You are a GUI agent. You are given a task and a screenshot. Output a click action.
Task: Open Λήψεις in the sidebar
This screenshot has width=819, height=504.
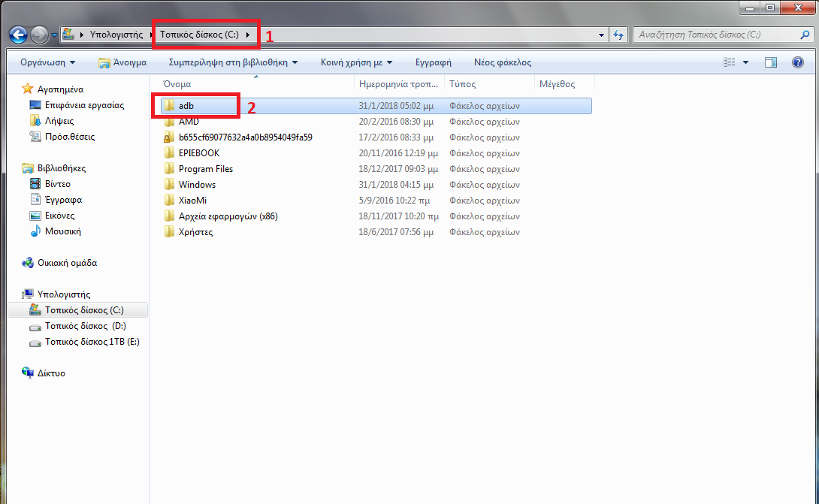pyautogui.click(x=59, y=121)
